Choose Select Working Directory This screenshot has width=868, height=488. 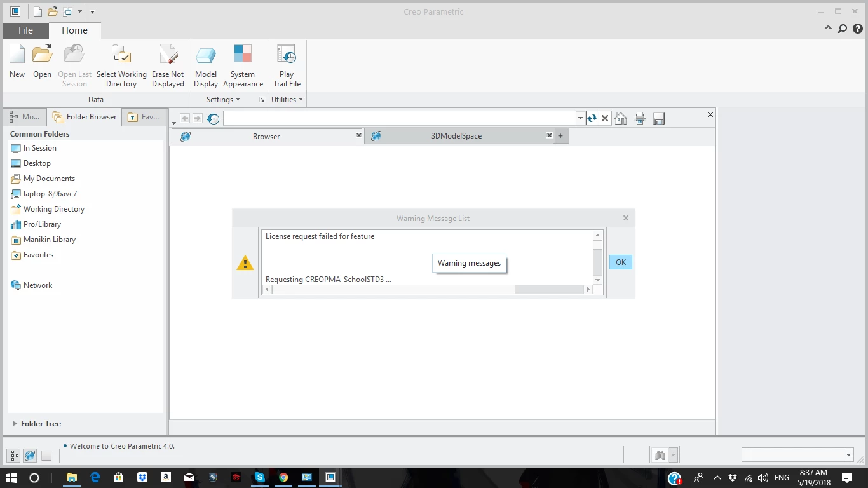[121, 65]
